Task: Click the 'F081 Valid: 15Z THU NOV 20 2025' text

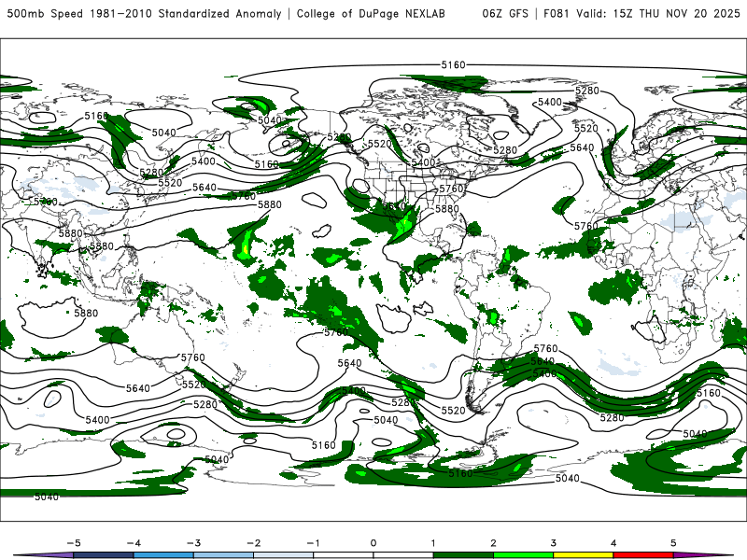Action: point(641,13)
